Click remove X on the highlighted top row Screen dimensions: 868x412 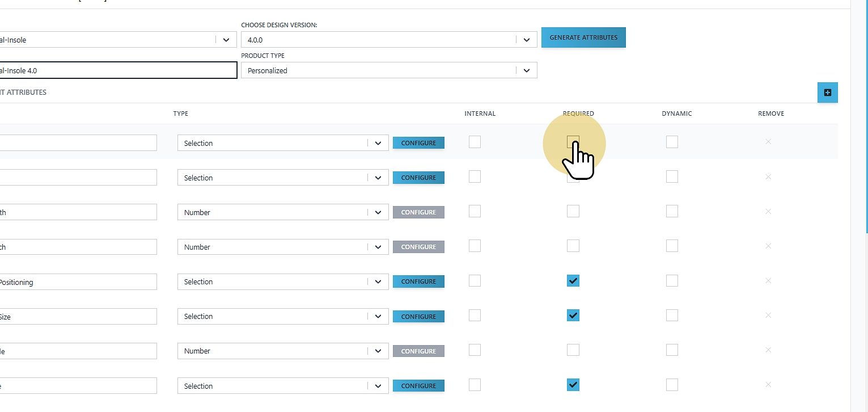click(768, 142)
